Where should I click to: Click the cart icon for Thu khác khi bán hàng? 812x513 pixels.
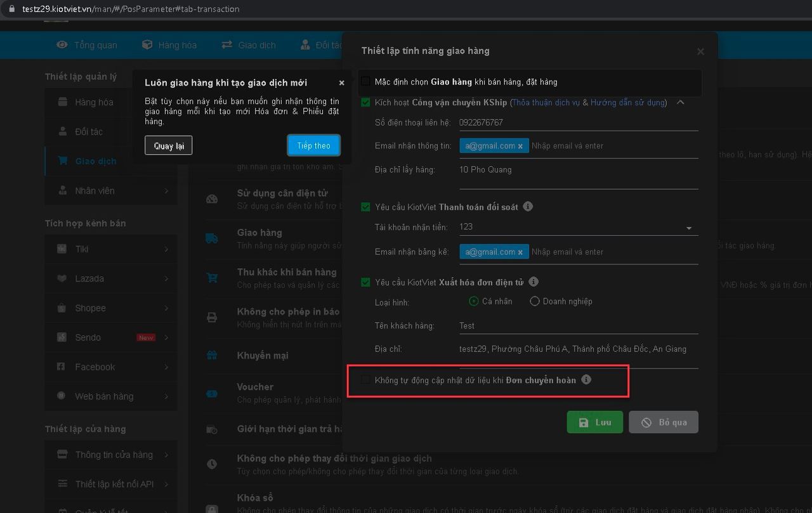point(212,278)
